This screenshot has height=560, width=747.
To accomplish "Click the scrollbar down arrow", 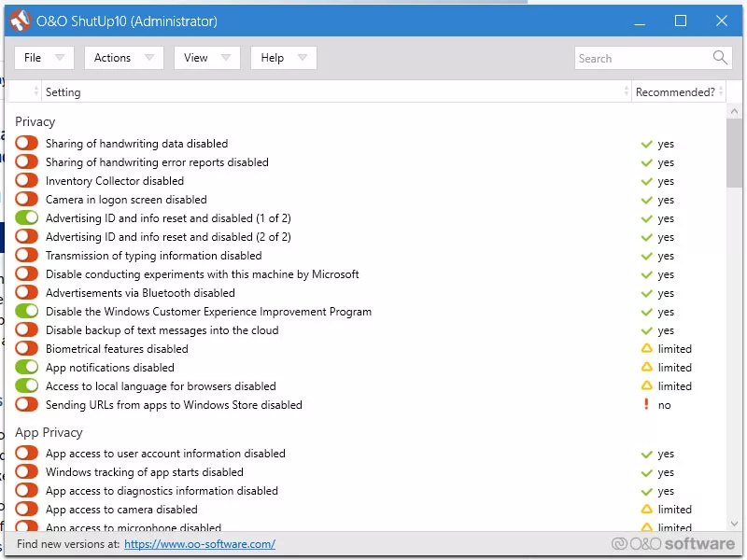I will [x=734, y=524].
